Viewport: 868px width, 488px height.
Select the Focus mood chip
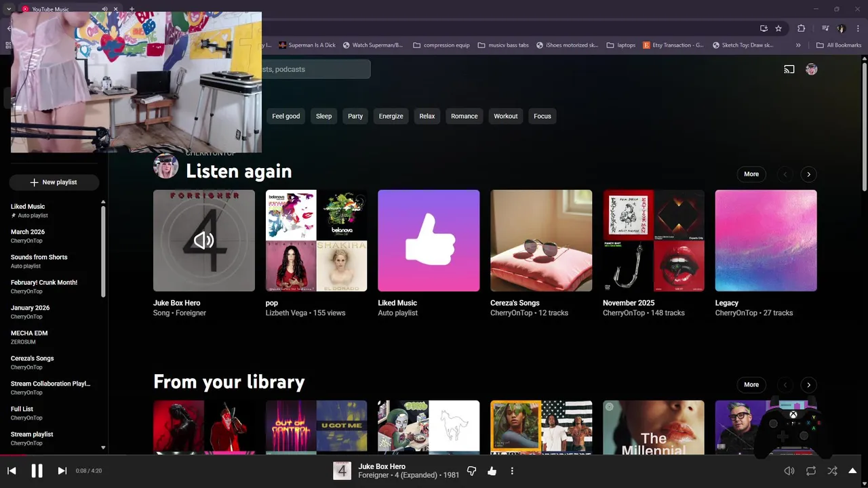(542, 116)
